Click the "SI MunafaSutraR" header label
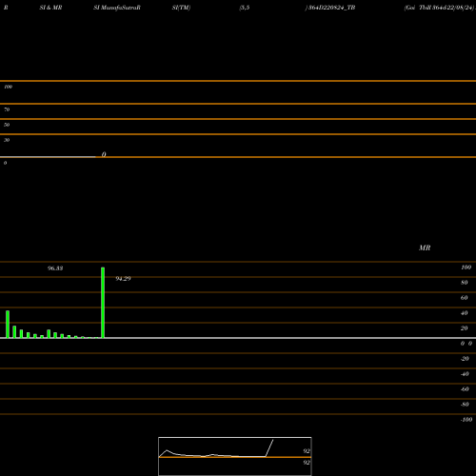 pyautogui.click(x=117, y=8)
